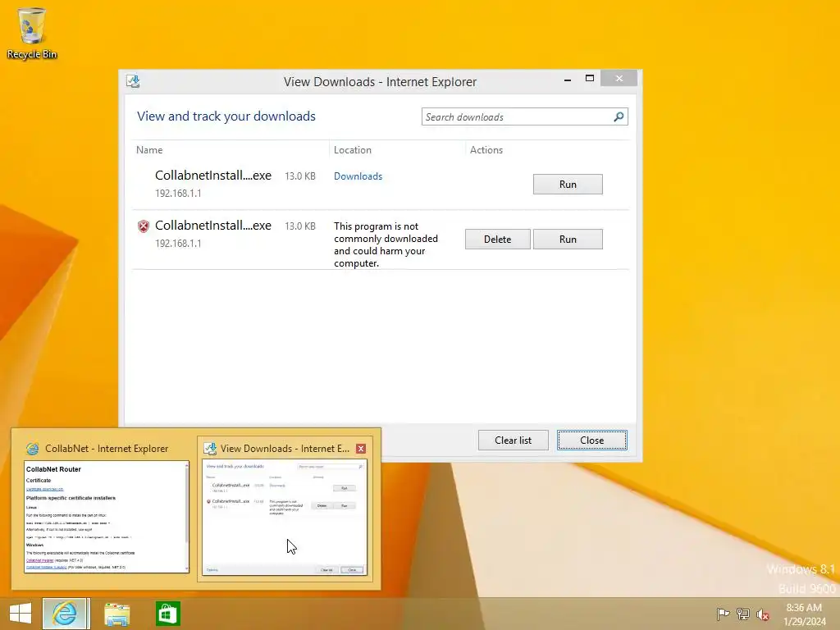Click the Location column header

pos(353,150)
